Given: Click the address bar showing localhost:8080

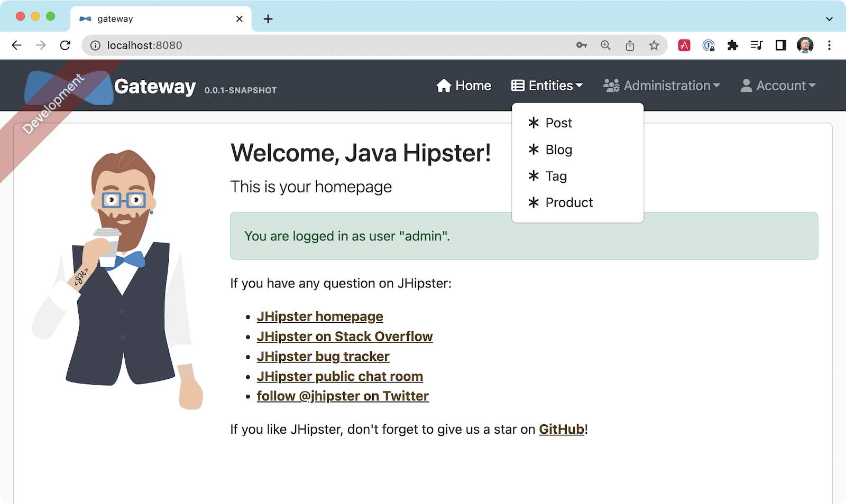Looking at the screenshot, I should (x=317, y=45).
